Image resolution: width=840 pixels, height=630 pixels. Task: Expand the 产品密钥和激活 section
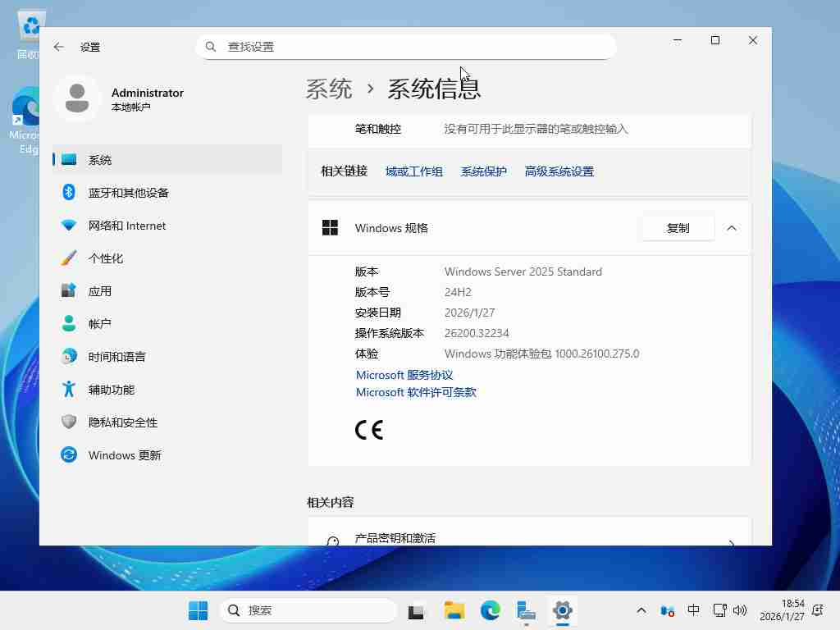529,537
